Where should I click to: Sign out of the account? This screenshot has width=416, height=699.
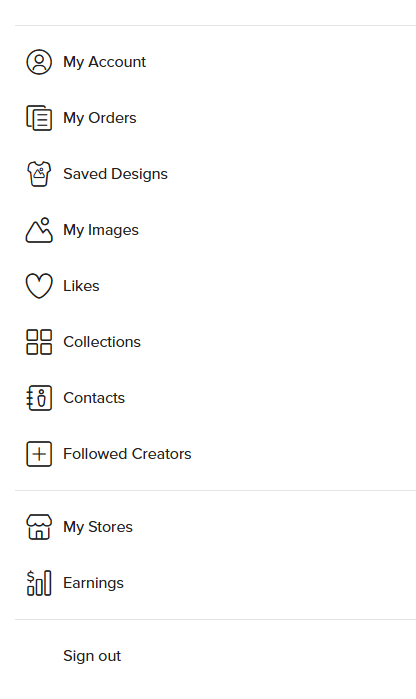(92, 656)
